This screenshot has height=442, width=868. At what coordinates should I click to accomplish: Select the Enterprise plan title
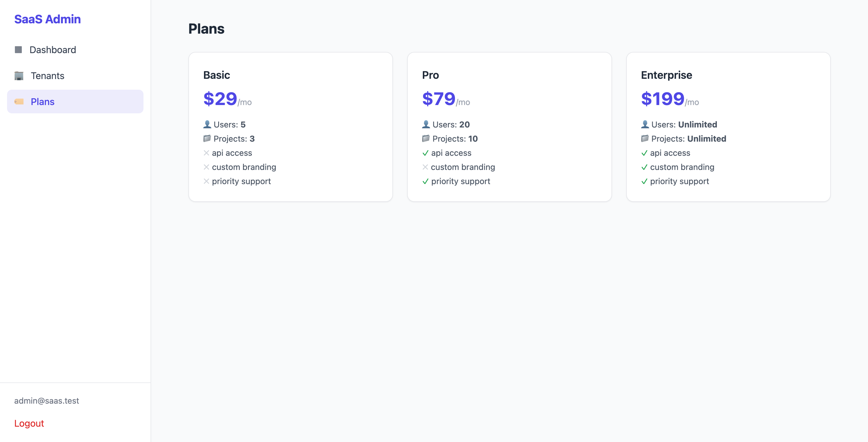tap(667, 75)
